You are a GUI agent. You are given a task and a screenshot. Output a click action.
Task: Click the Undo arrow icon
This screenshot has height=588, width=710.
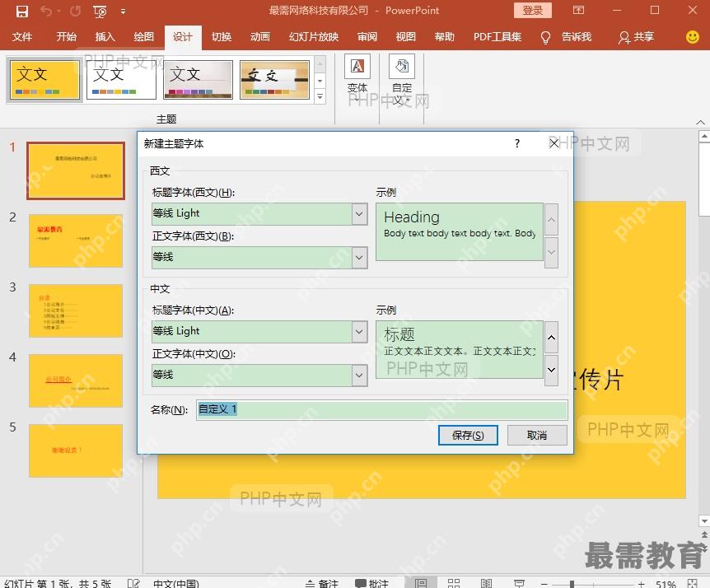point(46,11)
